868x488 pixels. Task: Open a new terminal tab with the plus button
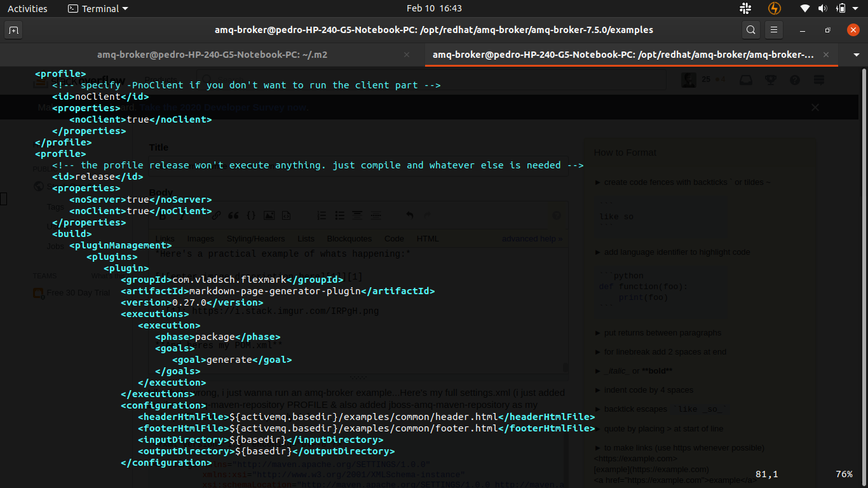coord(14,30)
